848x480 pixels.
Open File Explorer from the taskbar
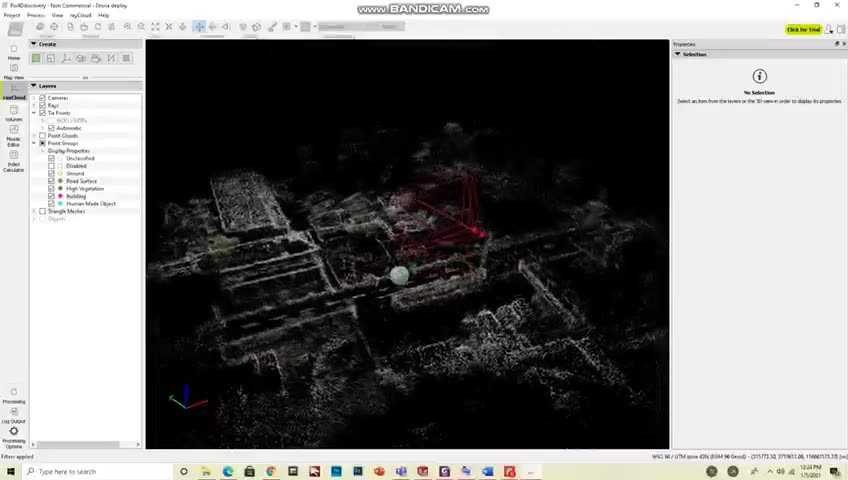click(x=206, y=471)
